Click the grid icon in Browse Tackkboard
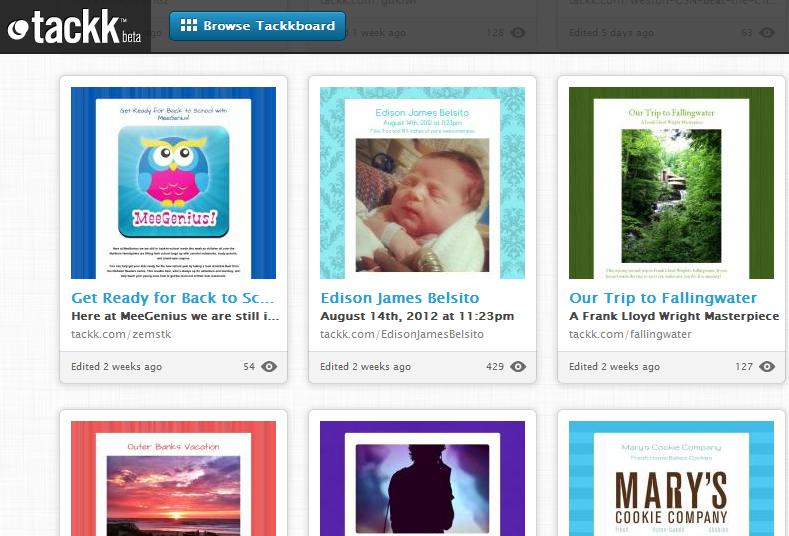789x536 pixels. pos(189,25)
